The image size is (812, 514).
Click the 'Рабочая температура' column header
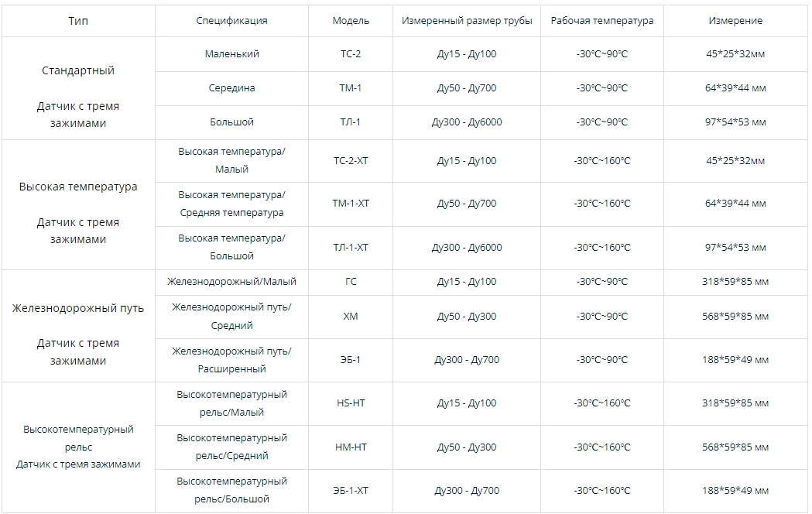tap(601, 21)
